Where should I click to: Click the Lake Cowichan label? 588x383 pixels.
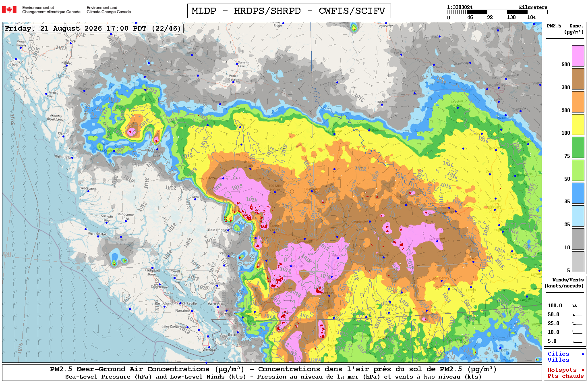pyautogui.click(x=174, y=326)
